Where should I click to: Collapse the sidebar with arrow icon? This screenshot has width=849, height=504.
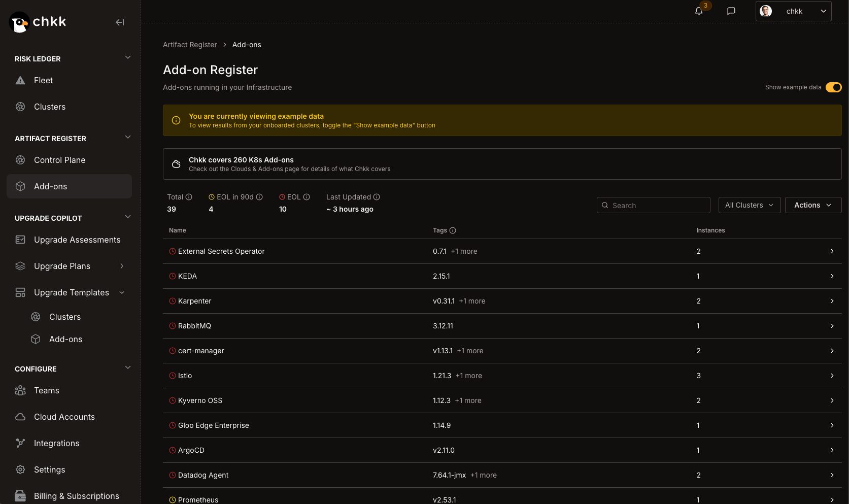[120, 22]
